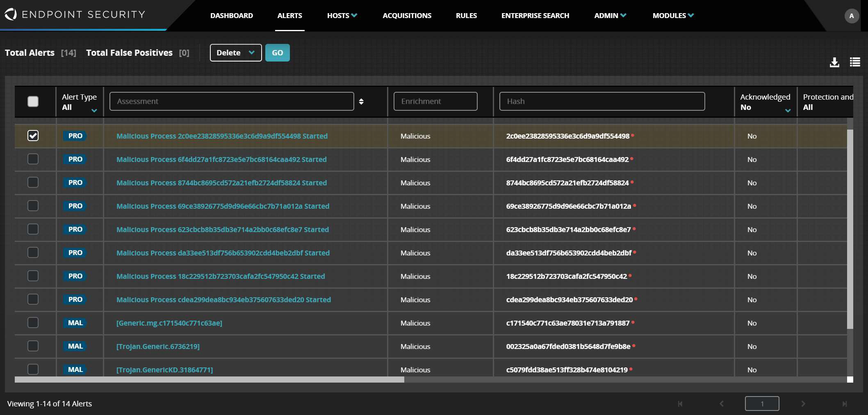Check the 18c22951 alert row checkbox
This screenshot has width=868, height=415.
33,276
